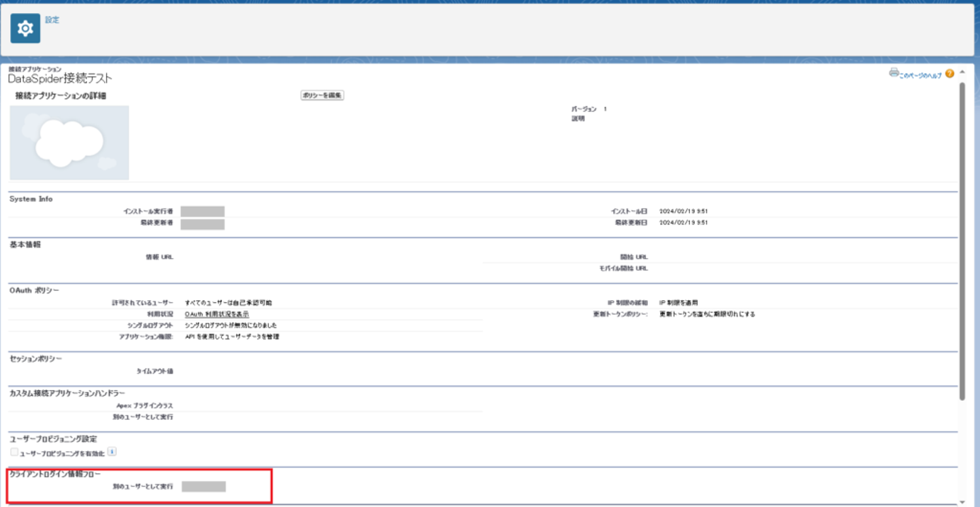Open the orange question mark help icon
The height and width of the screenshot is (507, 980).
(950, 73)
